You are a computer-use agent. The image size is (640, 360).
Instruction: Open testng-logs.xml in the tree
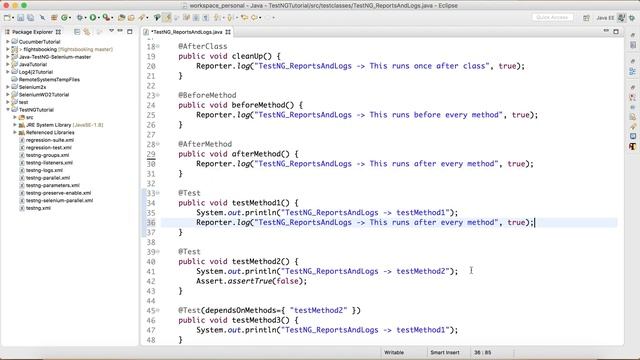click(44, 170)
